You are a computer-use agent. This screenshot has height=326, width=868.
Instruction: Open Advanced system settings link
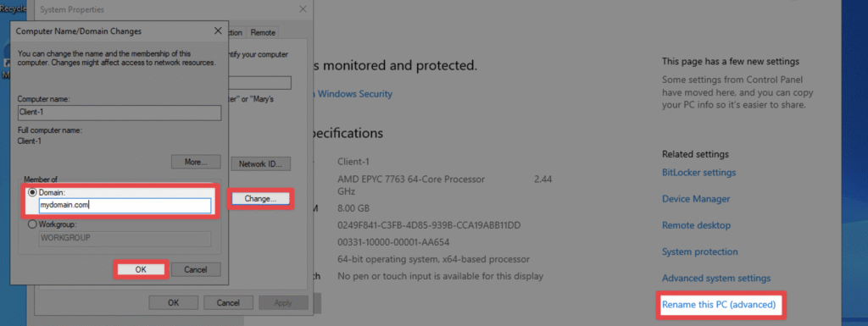tap(716, 278)
